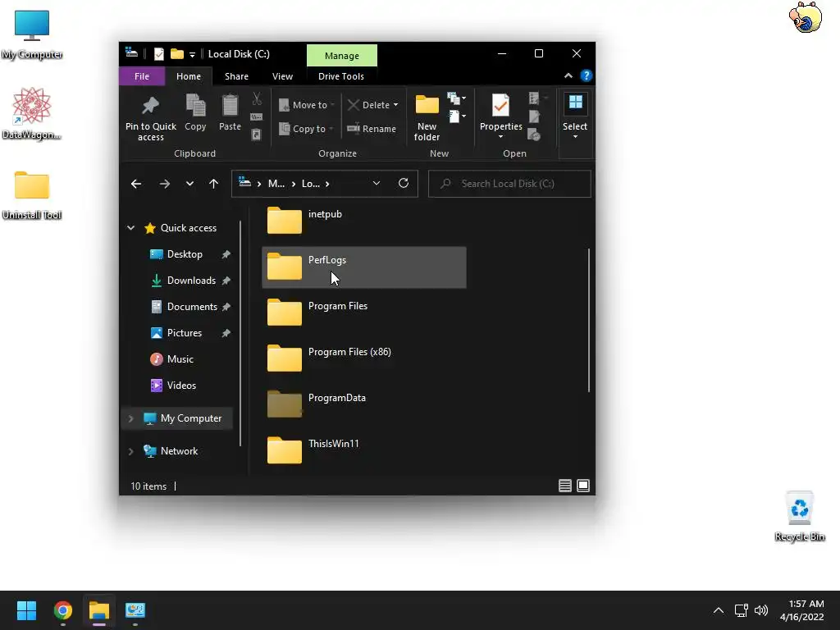This screenshot has height=630, width=840.
Task: Minimize the ribbon with the caret
Action: pyautogui.click(x=568, y=76)
